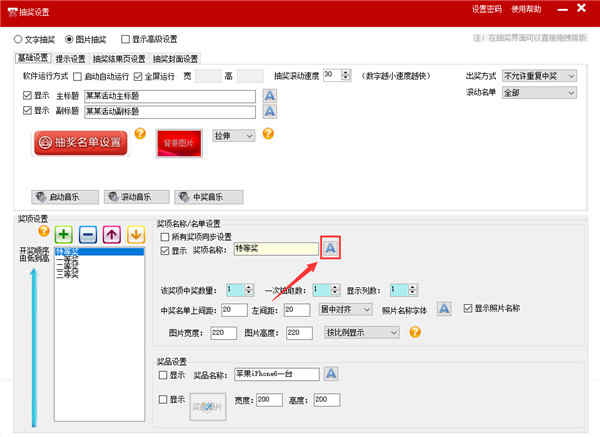This screenshot has height=437, width=600.
Task: Toggle the 显示 checkbox for 奖项名称
Action: pos(165,251)
